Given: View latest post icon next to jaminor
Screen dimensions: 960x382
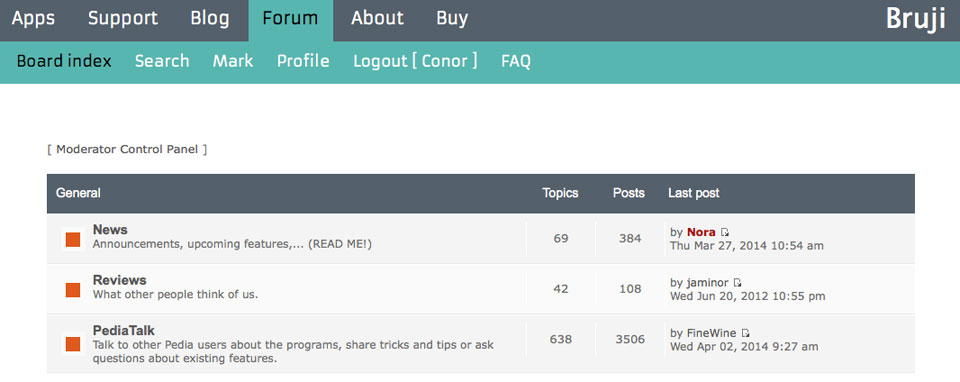Looking at the screenshot, I should click(738, 283).
